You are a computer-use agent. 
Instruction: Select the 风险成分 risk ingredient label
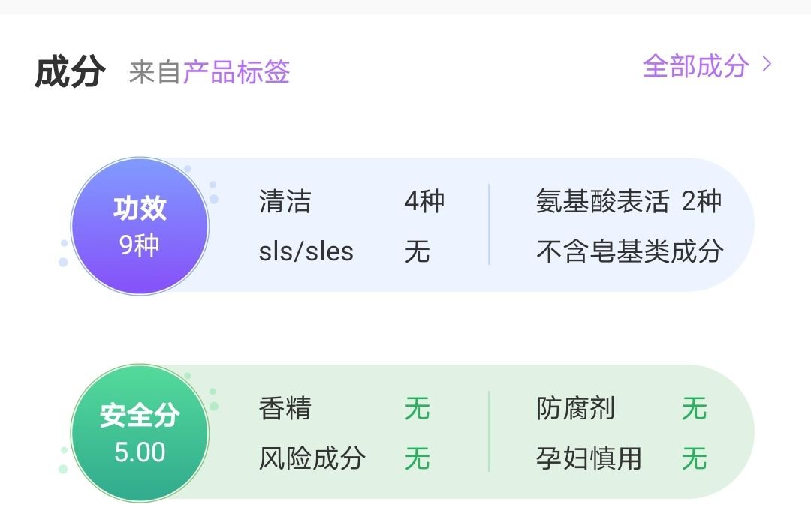point(312,458)
